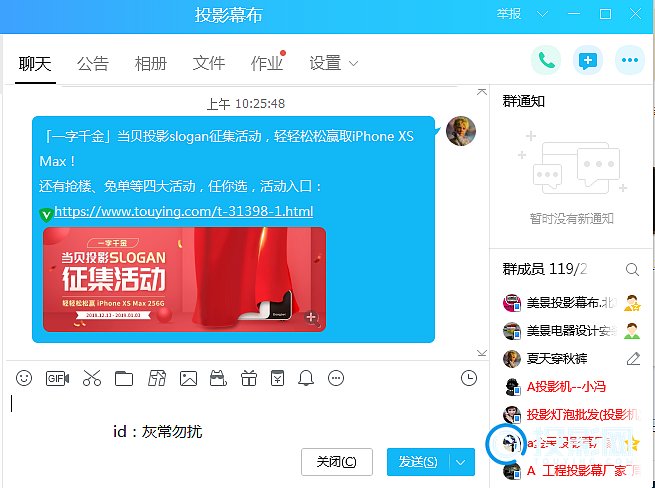Open the three-dots more options menu
Image resolution: width=655 pixels, height=488 pixels.
pyautogui.click(x=630, y=61)
